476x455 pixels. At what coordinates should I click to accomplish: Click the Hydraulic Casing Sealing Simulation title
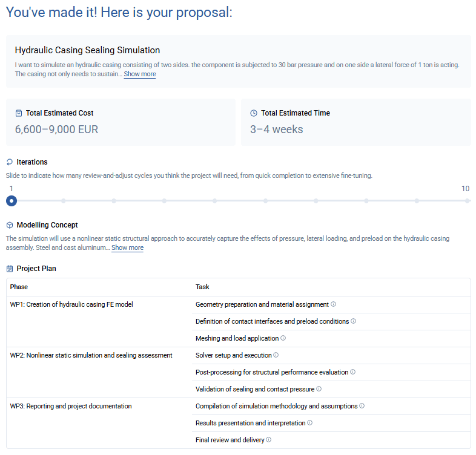(87, 50)
